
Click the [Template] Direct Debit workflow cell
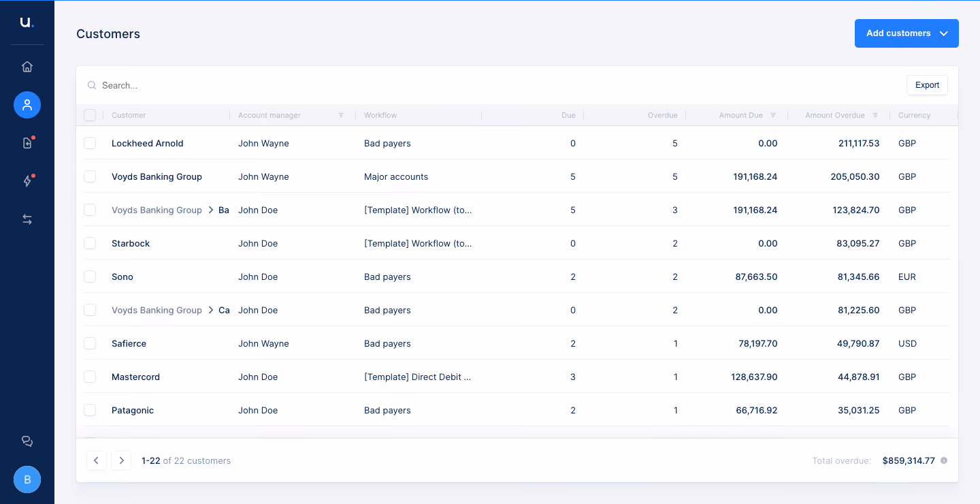418,377
